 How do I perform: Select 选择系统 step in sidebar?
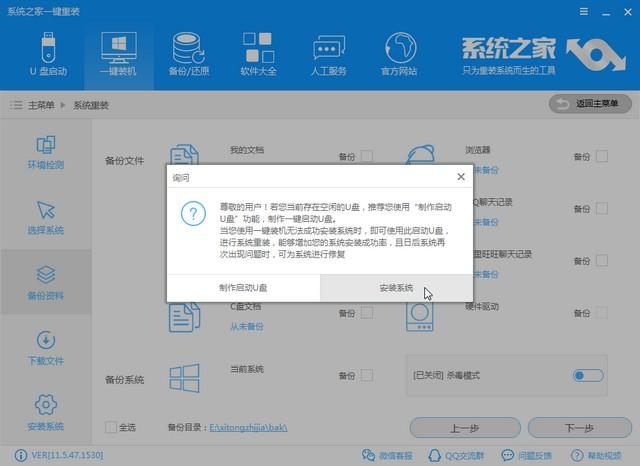[x=46, y=217]
